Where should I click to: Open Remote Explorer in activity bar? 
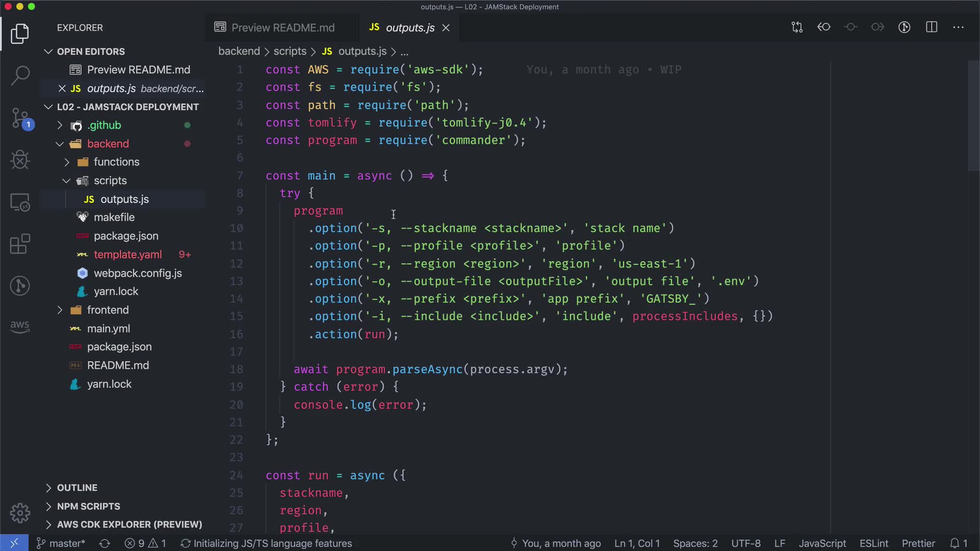tap(20, 203)
